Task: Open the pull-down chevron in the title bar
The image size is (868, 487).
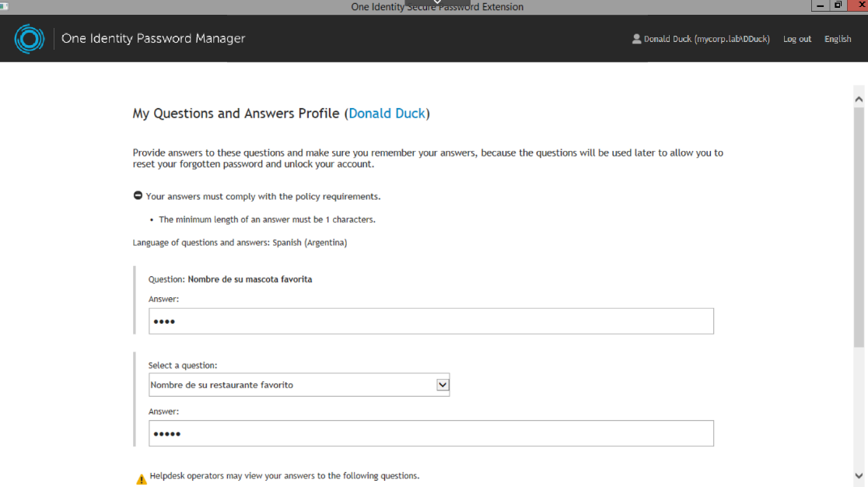Action: pyautogui.click(x=437, y=2)
